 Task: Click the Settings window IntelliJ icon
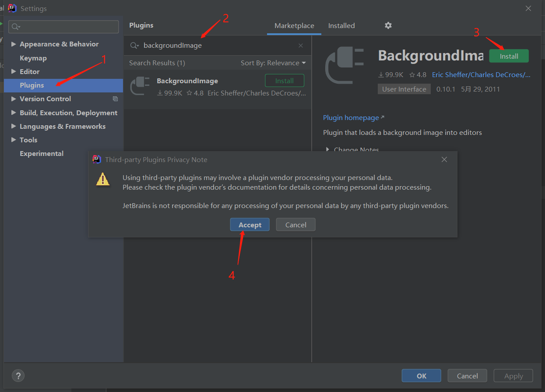pyautogui.click(x=12, y=8)
